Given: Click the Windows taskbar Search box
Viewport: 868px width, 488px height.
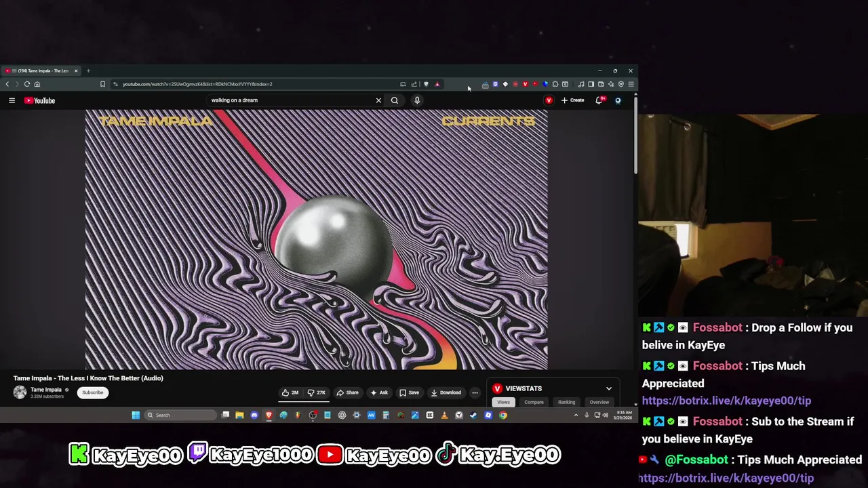Looking at the screenshot, I should click(x=180, y=415).
